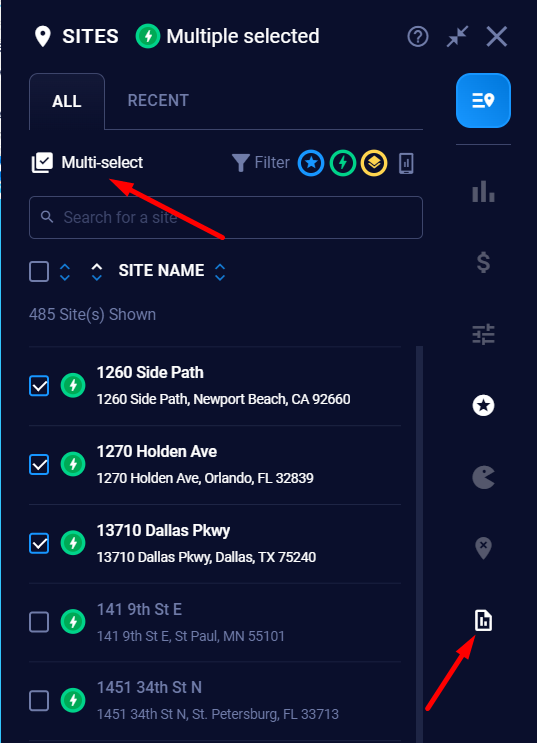Open the bar chart analytics icon
This screenshot has height=743, width=537.
pos(483,191)
